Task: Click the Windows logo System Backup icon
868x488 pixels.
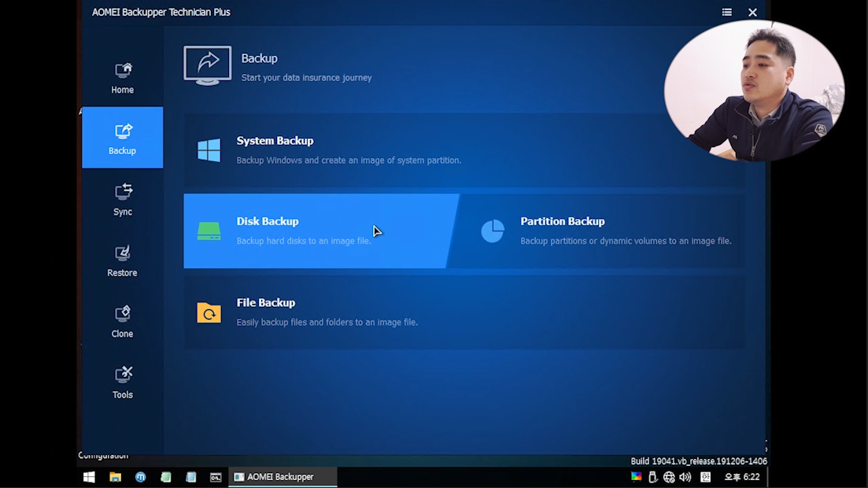Action: pos(209,150)
